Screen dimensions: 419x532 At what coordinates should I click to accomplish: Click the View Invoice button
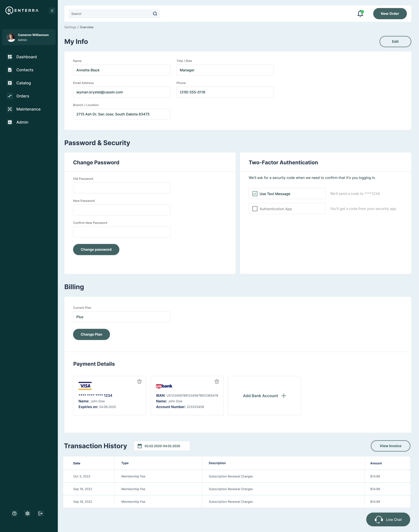click(x=390, y=446)
